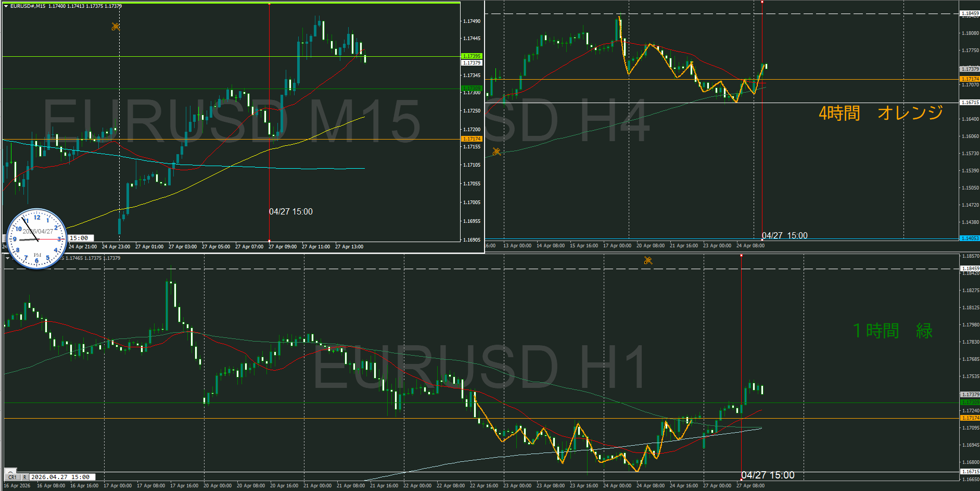Select the red line handle atop H1 chart
This screenshot has height=491, width=980.
click(x=741, y=255)
